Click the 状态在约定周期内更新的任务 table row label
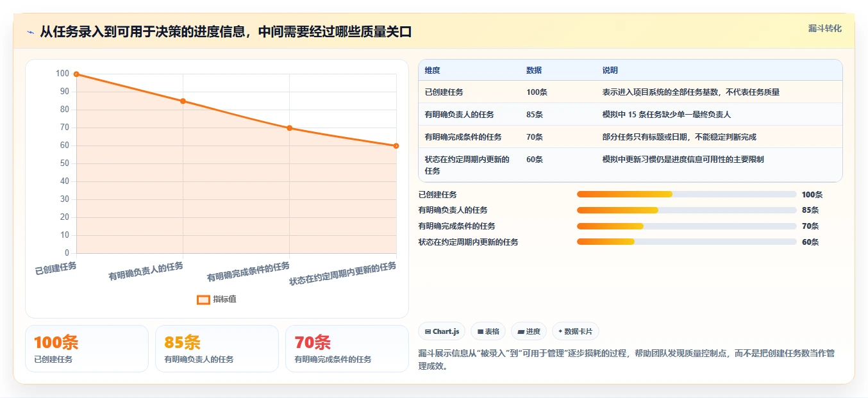The image size is (868, 398). pyautogui.click(x=467, y=165)
